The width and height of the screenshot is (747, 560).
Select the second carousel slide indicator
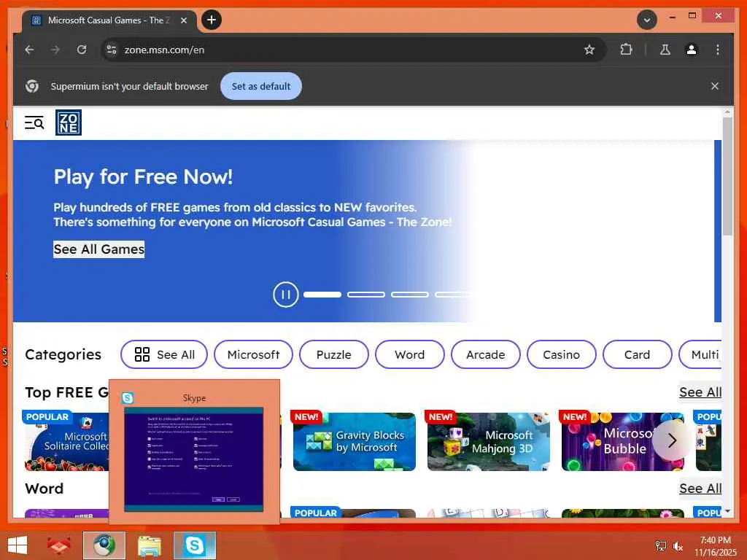coord(366,295)
